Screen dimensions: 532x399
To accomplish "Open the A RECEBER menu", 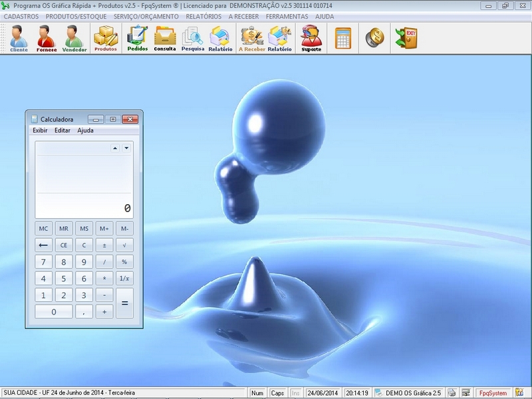I will click(243, 16).
